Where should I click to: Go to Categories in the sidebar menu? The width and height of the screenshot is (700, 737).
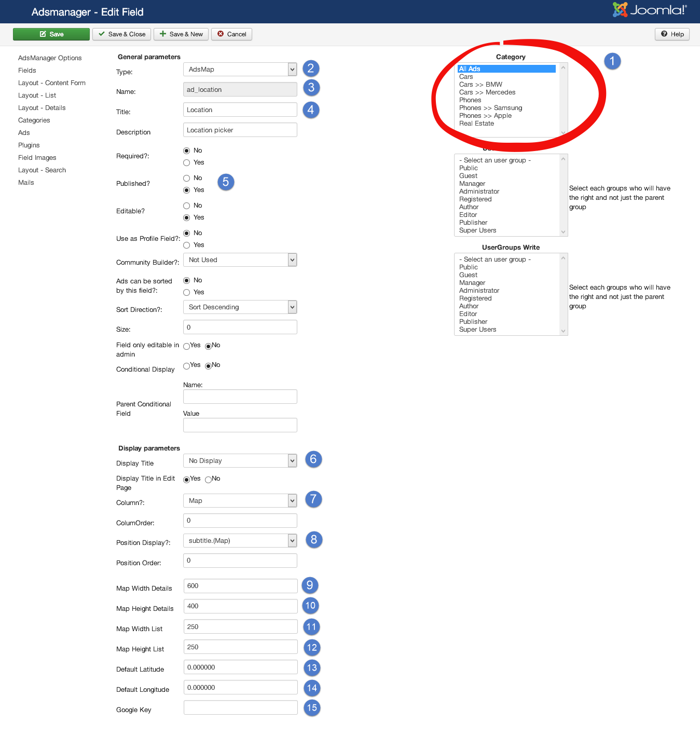click(x=34, y=120)
